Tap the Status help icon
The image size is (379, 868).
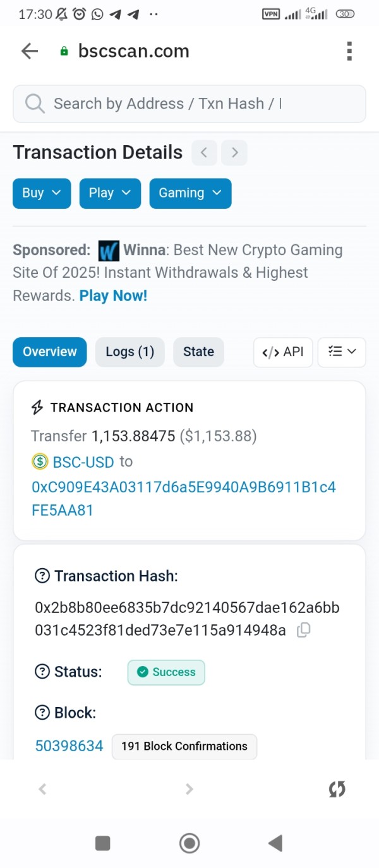[42, 672]
